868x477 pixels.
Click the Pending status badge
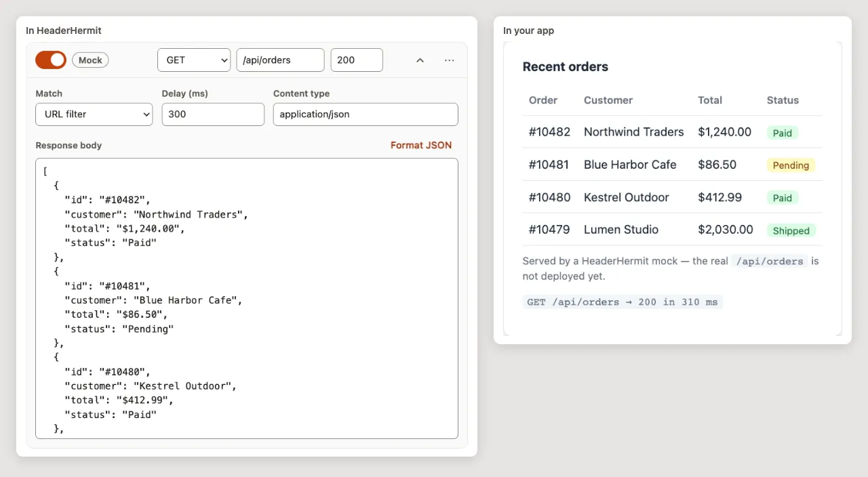coord(791,165)
